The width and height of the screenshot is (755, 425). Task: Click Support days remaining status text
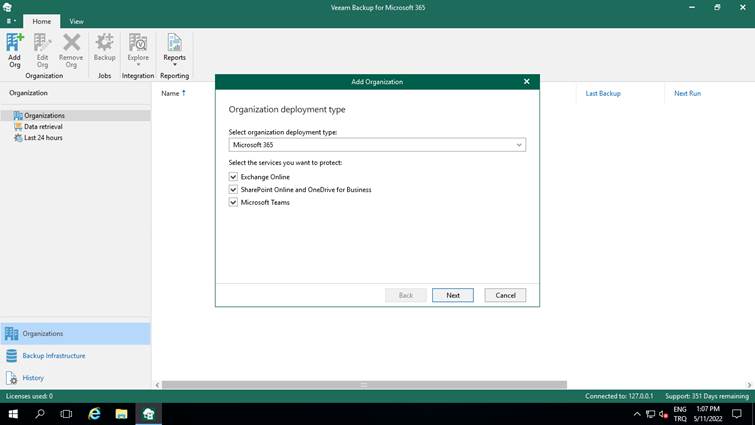(707, 396)
